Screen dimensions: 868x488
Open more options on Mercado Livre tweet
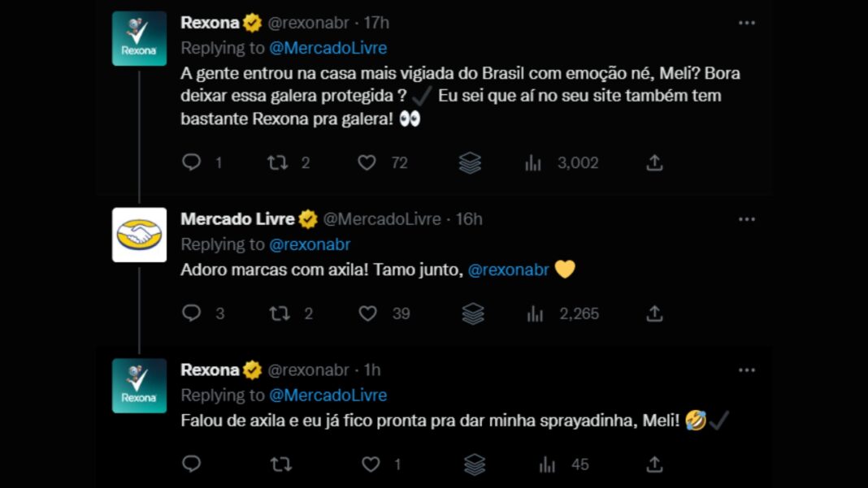[x=747, y=219]
